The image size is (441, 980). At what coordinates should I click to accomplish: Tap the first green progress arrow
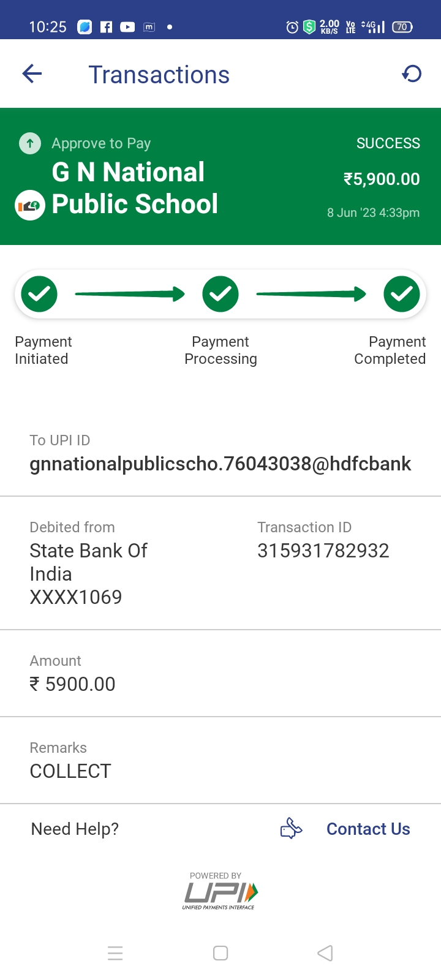click(x=130, y=295)
